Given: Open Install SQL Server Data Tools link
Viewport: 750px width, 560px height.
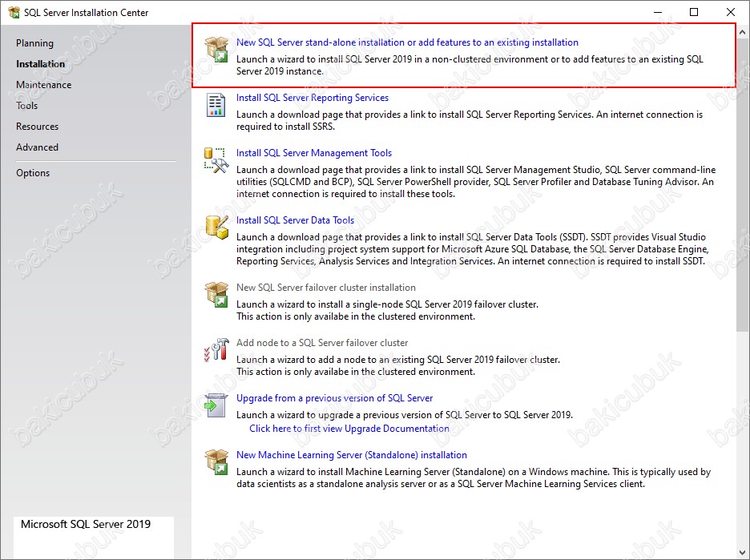Looking at the screenshot, I should (x=295, y=220).
